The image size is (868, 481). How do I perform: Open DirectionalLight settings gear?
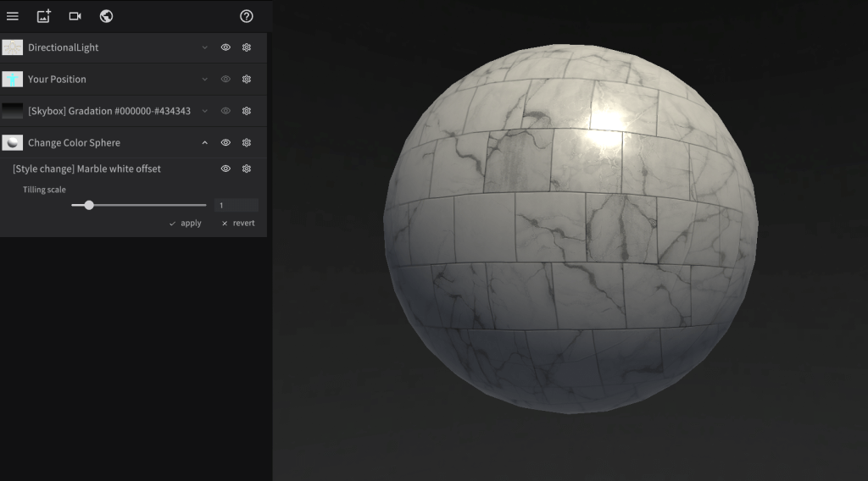tap(247, 47)
